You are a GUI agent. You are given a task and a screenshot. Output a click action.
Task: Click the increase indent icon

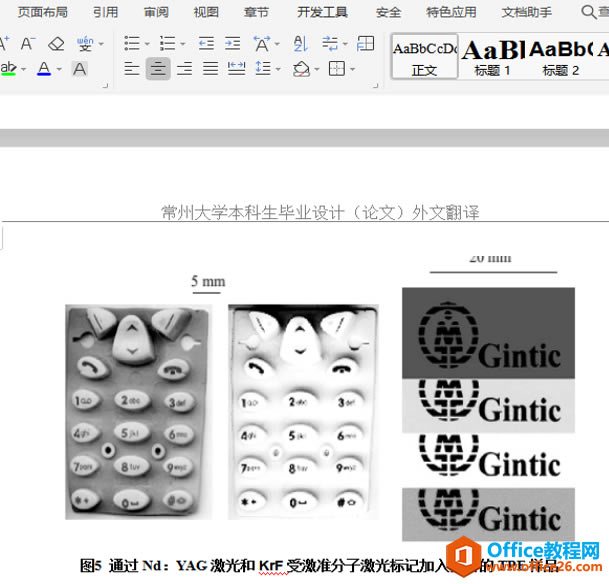coord(233,43)
